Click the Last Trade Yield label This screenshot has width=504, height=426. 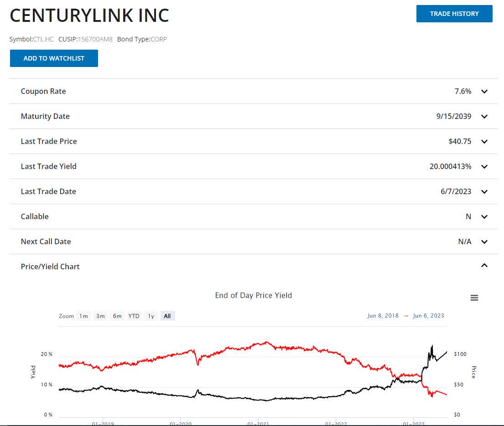48,166
